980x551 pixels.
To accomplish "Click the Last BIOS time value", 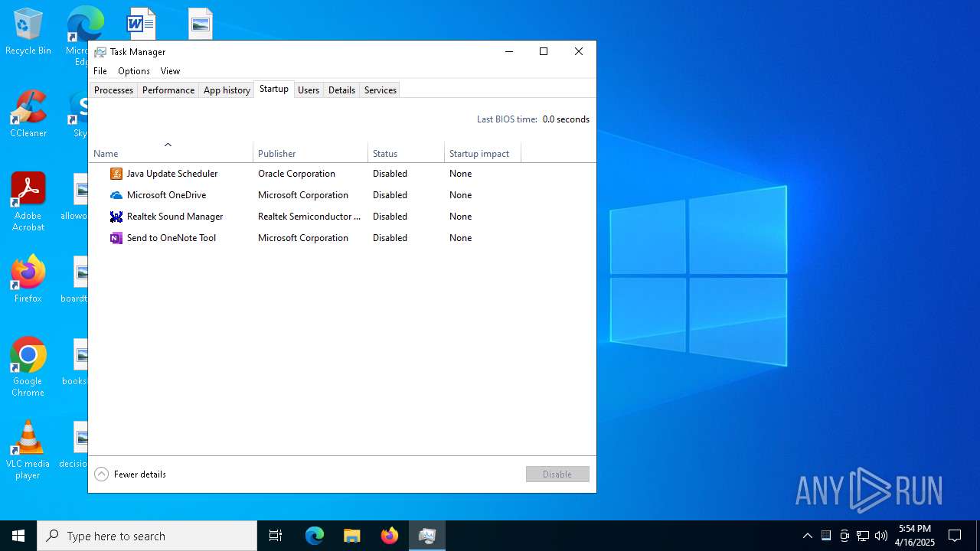I will coord(566,119).
